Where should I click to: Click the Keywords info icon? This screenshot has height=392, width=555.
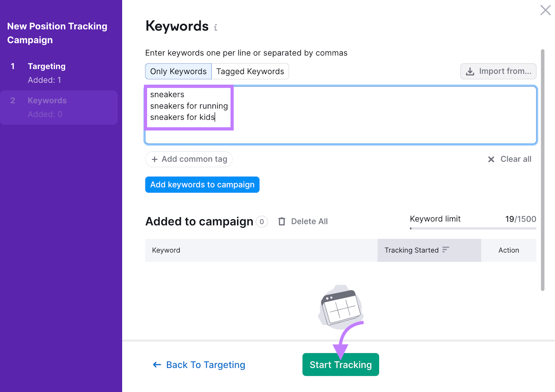[x=215, y=27]
